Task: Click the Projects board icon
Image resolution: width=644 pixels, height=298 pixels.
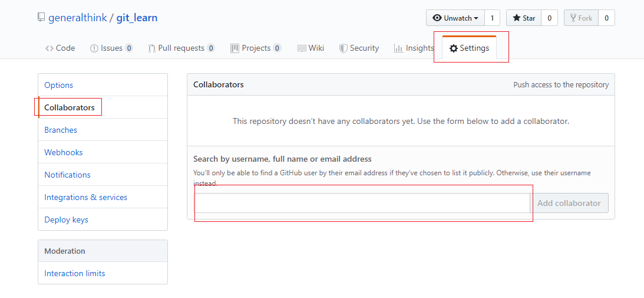Action: tap(235, 48)
